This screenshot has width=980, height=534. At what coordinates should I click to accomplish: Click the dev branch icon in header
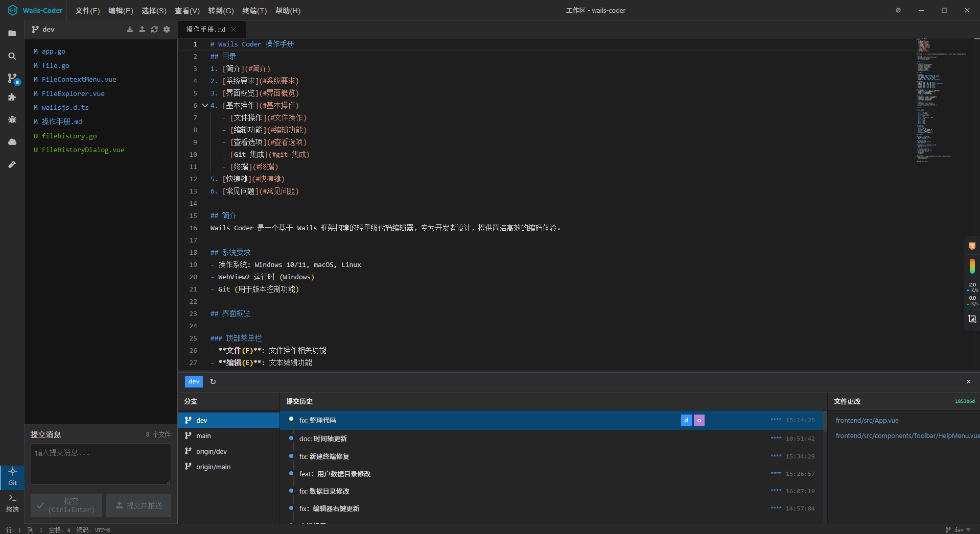coord(35,30)
